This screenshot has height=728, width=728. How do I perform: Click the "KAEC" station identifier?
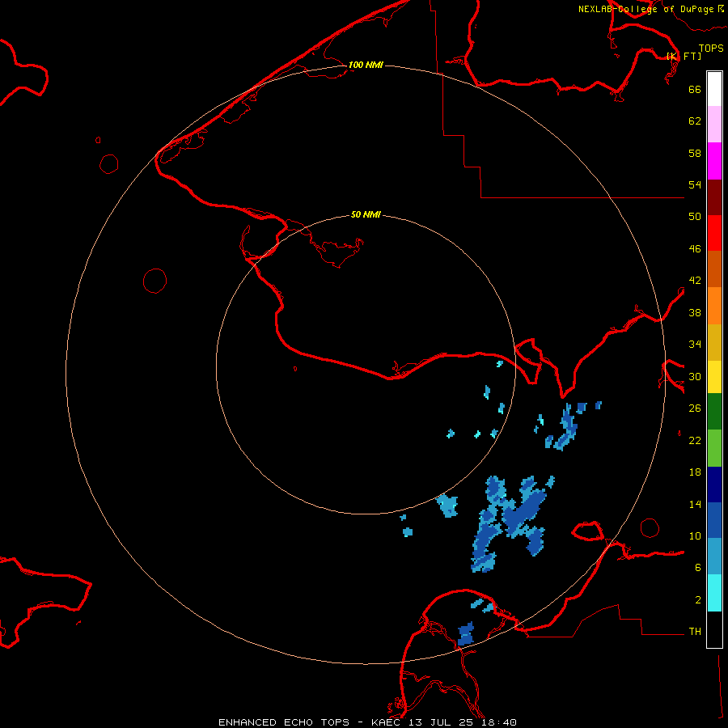coord(387,722)
